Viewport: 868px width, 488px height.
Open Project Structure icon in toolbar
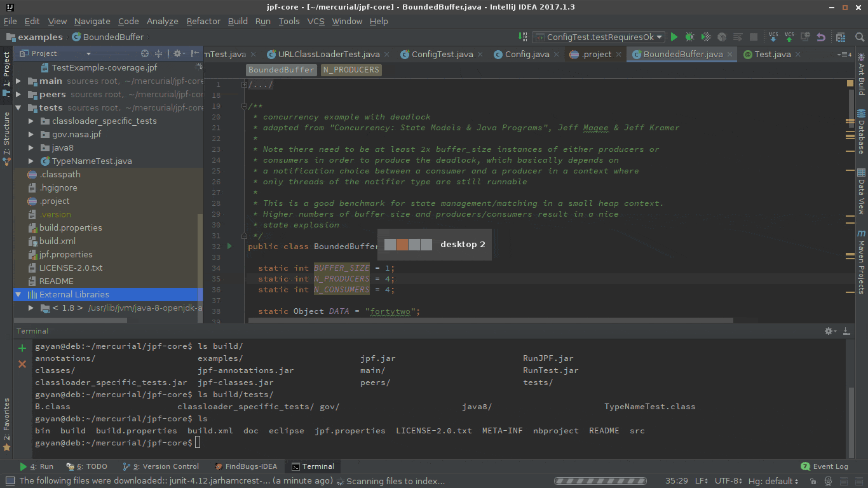(841, 37)
